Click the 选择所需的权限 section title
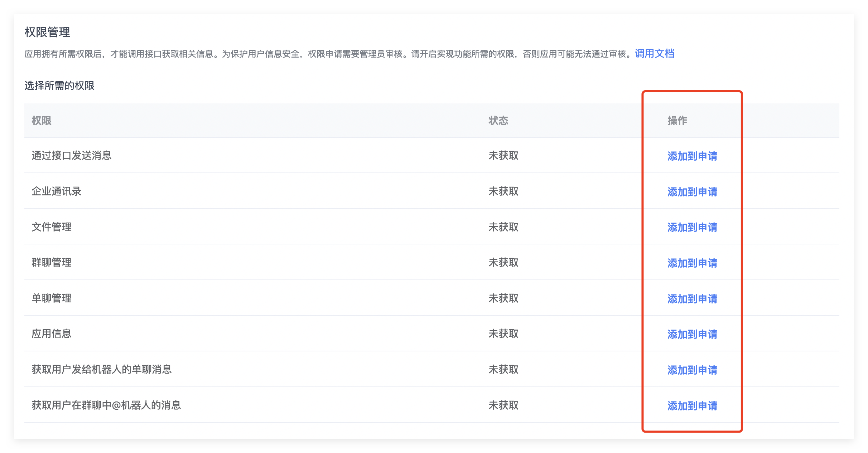 coord(59,86)
